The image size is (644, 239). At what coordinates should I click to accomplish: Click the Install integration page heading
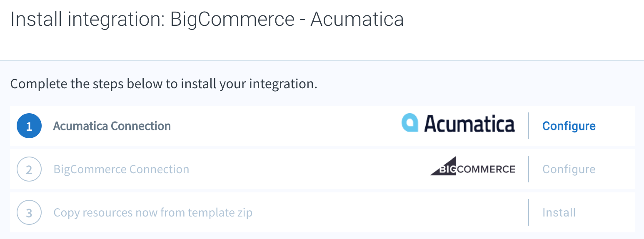pyautogui.click(x=207, y=19)
